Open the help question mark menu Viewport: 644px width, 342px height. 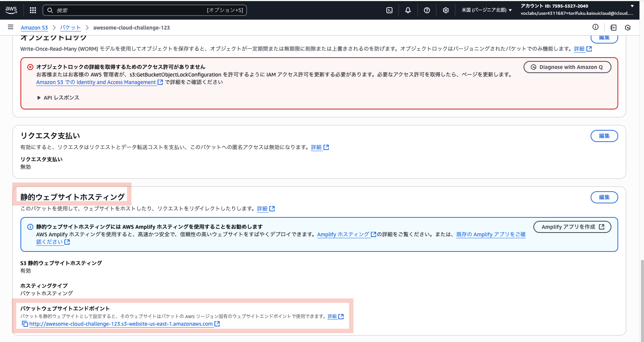[427, 10]
